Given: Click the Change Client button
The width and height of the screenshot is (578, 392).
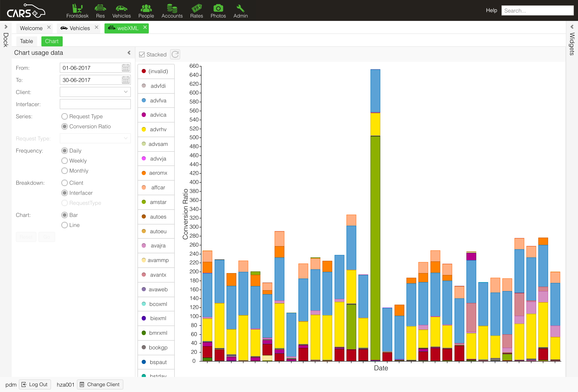Looking at the screenshot, I should tap(100, 384).
